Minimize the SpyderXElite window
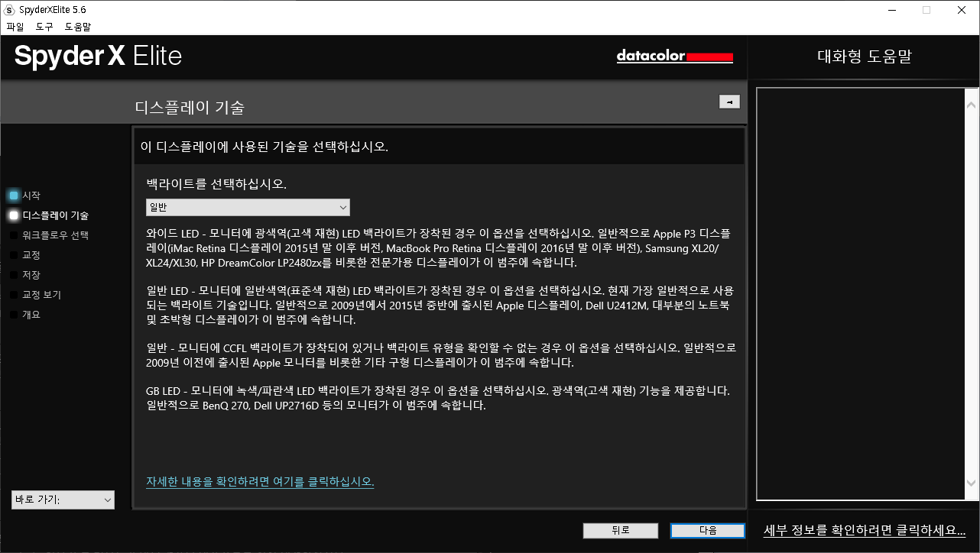This screenshot has height=553, width=980. (891, 10)
